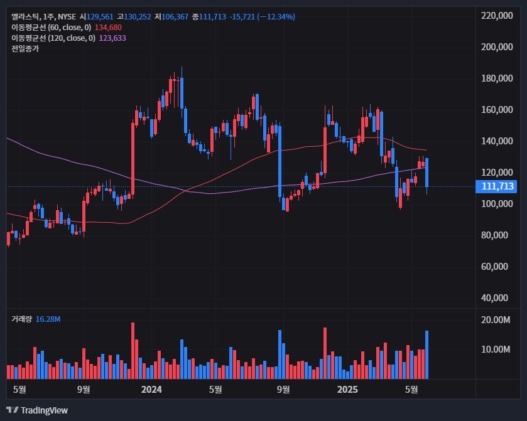Click the 80,000 price axis label
Image resolution: width=527 pixels, height=421 pixels.
(x=494, y=235)
